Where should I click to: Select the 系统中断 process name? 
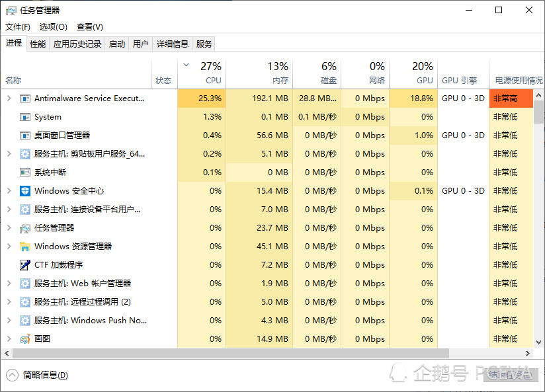click(50, 173)
